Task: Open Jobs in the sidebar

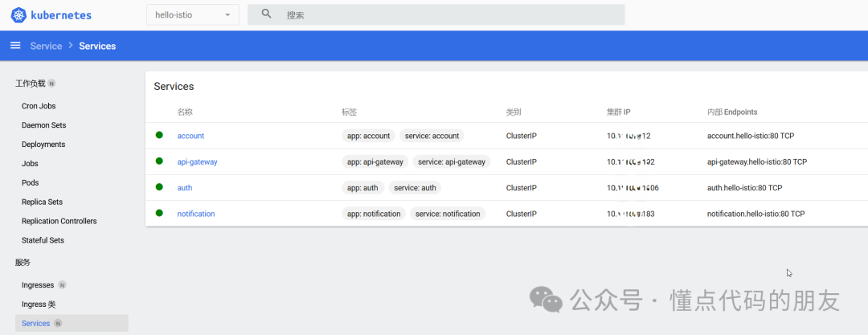Action: 30,163
